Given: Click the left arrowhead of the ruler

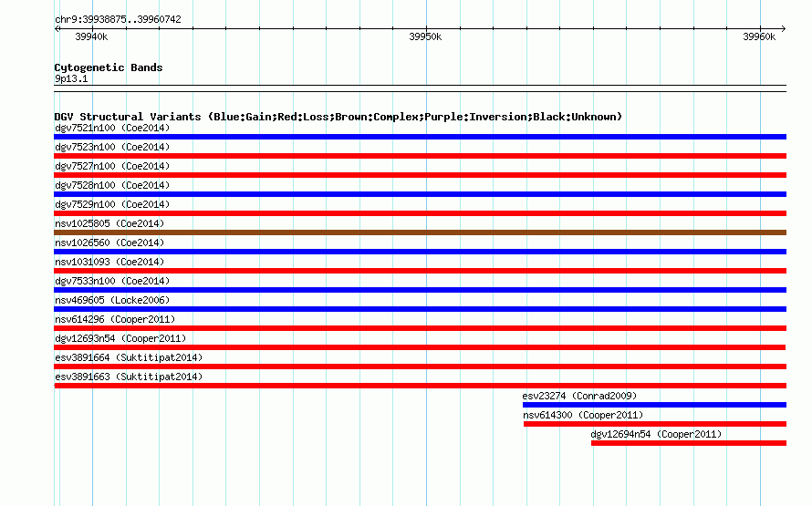Looking at the screenshot, I should 57,29.
